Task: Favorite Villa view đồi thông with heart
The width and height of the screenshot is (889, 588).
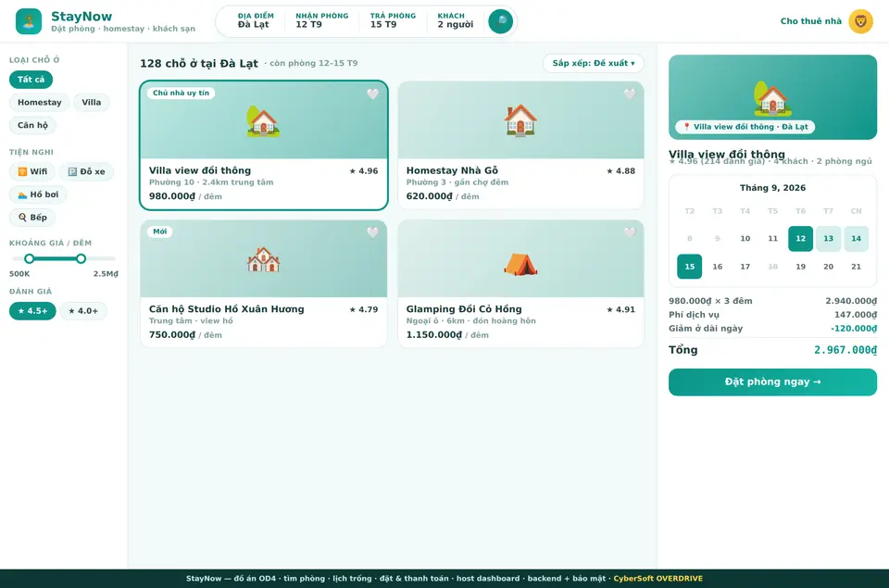Action: tap(372, 94)
